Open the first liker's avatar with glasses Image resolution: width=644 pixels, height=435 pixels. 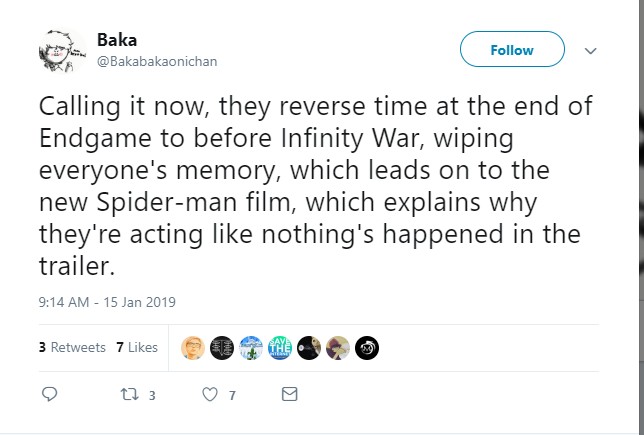pos(194,347)
